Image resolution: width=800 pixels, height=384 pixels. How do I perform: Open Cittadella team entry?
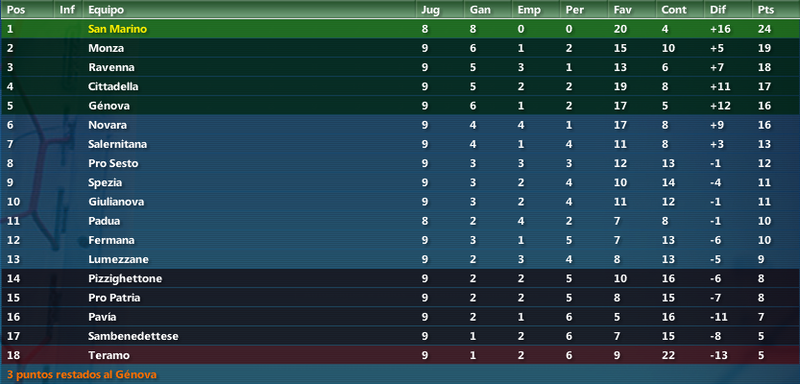click(400, 87)
